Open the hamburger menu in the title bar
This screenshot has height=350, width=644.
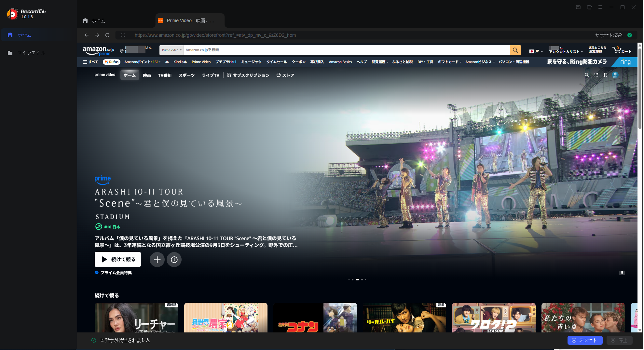[x=600, y=7]
